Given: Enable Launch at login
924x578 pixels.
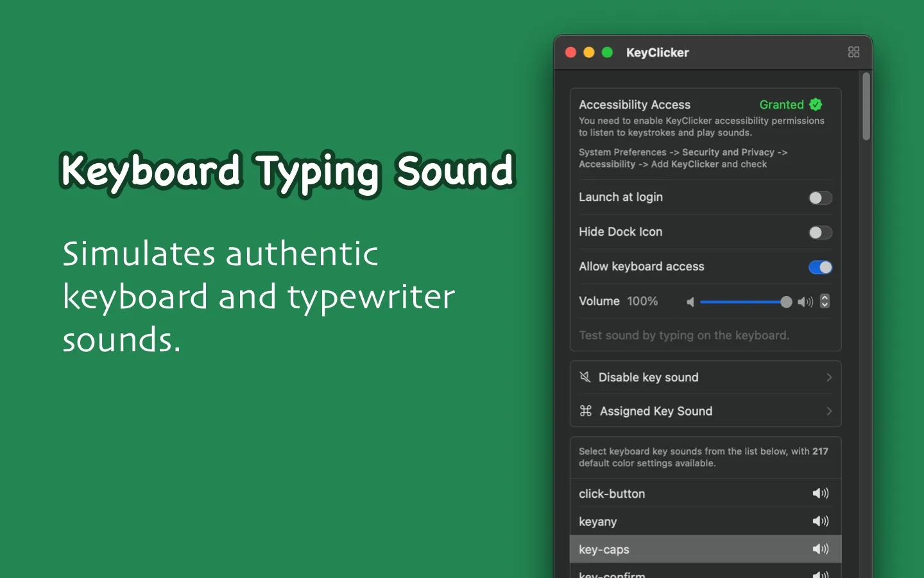Looking at the screenshot, I should click(x=820, y=198).
